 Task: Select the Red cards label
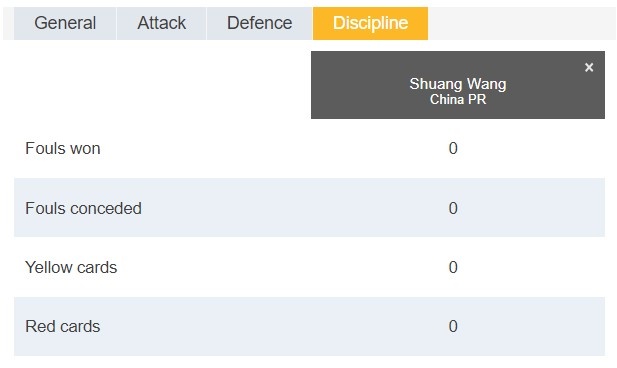(x=63, y=327)
